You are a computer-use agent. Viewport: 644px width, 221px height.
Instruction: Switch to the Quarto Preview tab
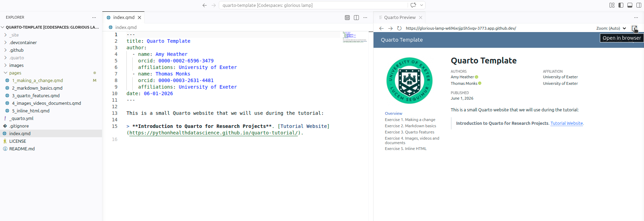[x=400, y=17]
